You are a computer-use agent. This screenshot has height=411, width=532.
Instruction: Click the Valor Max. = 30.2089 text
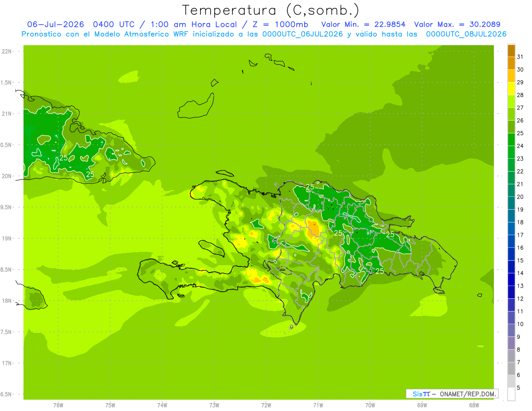tap(457, 24)
